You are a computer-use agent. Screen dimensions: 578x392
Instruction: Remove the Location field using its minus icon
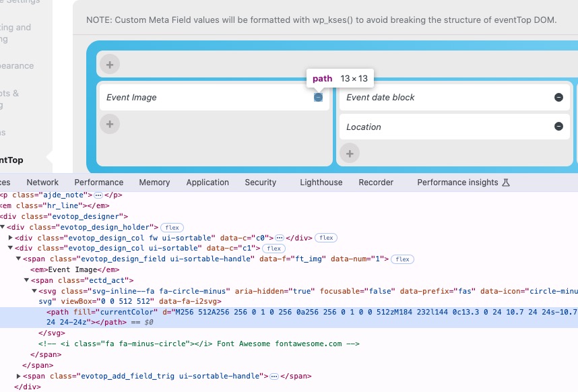558,127
